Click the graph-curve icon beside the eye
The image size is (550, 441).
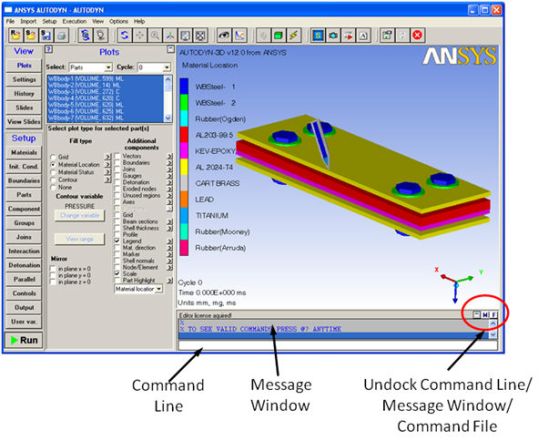click(240, 35)
